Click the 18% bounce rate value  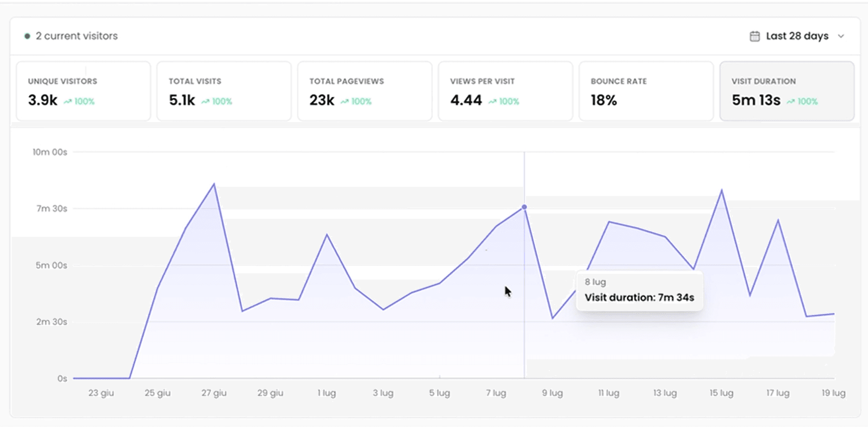click(604, 100)
